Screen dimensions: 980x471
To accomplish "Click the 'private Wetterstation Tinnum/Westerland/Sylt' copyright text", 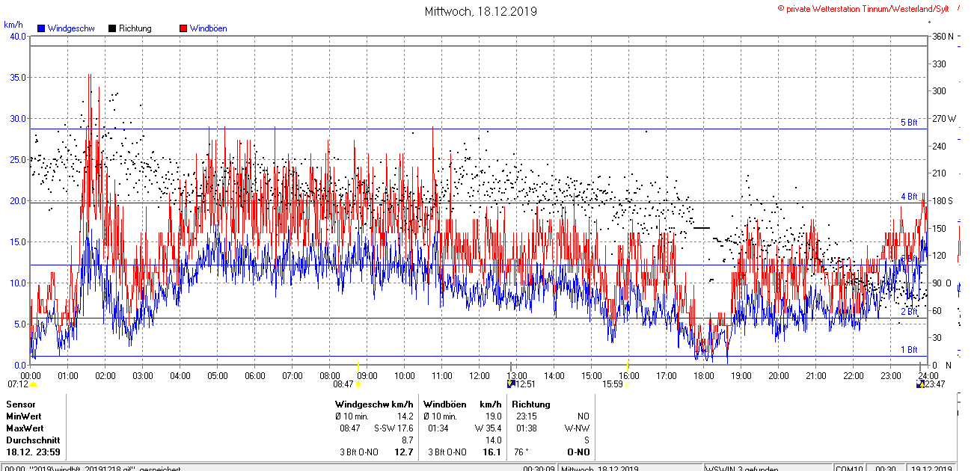I will 868,8.
